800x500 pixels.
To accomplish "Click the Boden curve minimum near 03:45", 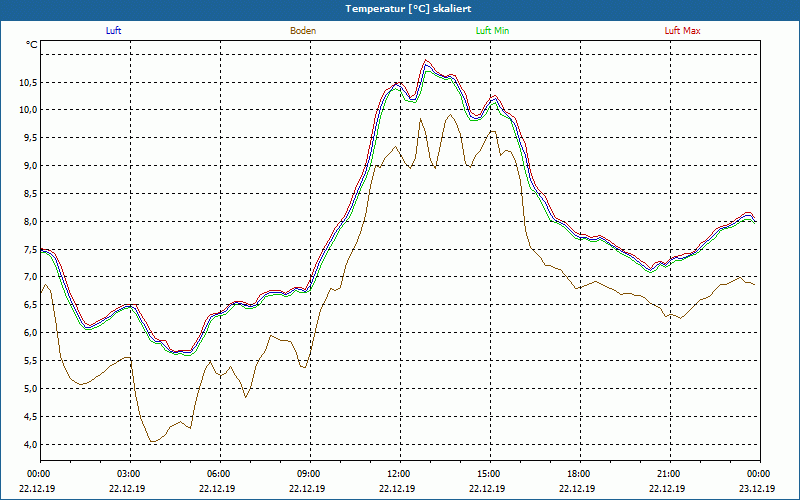I will coord(153,441).
